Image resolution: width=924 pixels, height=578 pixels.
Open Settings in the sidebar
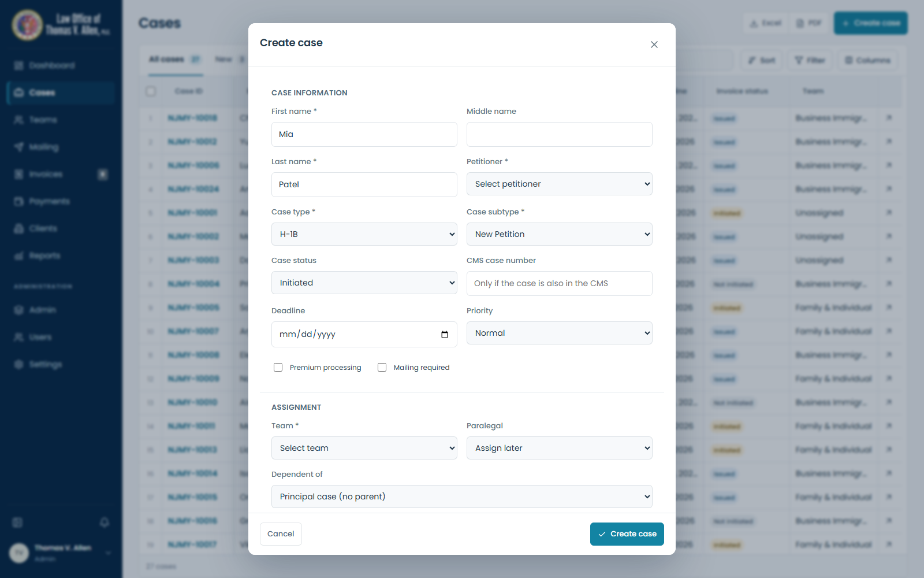point(61,364)
